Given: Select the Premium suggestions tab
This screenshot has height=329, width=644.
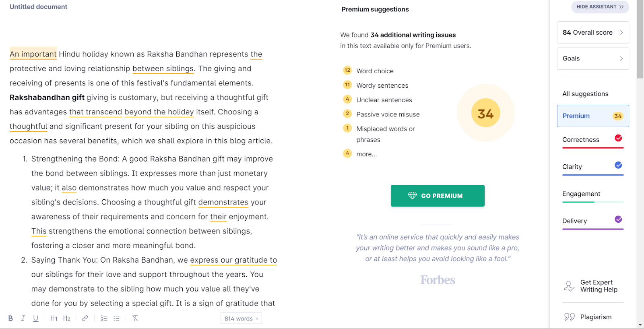Looking at the screenshot, I should (x=592, y=116).
